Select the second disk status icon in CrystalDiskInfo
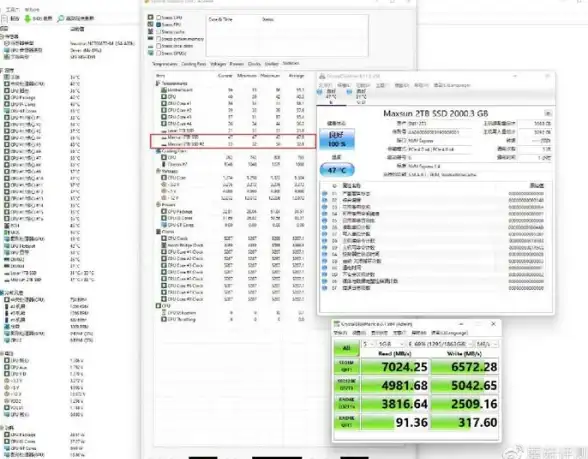 point(349,92)
